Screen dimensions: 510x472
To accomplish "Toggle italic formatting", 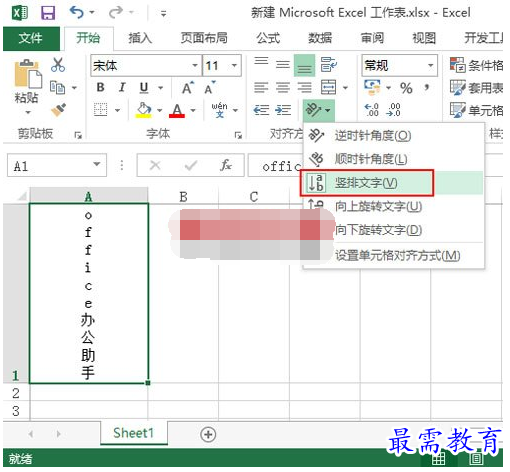I will coord(122,88).
